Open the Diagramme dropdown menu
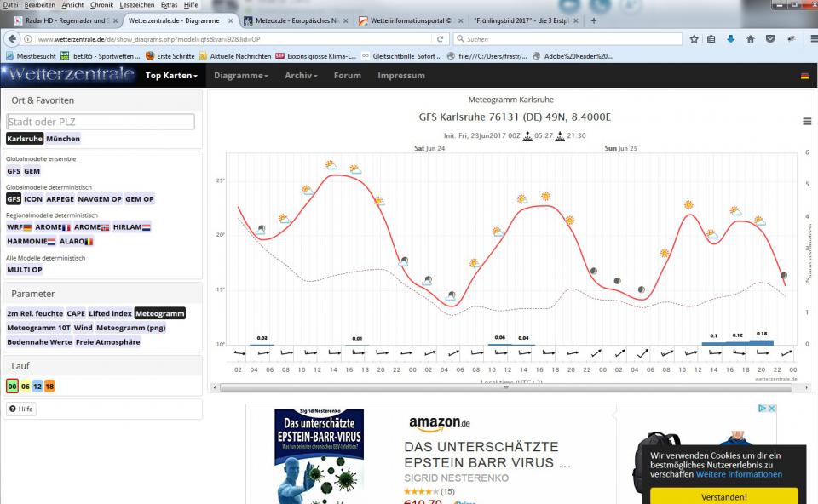Viewport: 818px width, 504px height. pyautogui.click(x=240, y=76)
